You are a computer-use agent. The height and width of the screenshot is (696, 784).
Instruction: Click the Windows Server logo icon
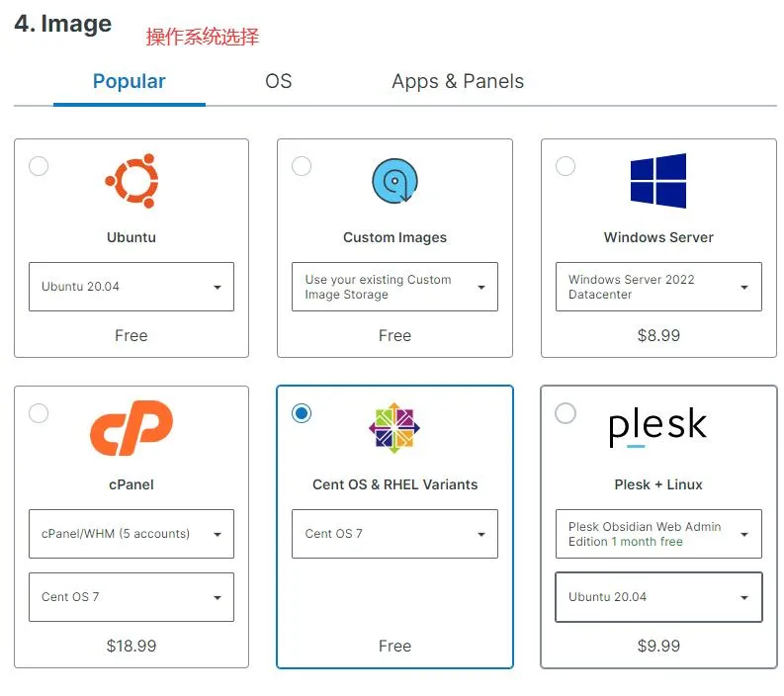[658, 181]
